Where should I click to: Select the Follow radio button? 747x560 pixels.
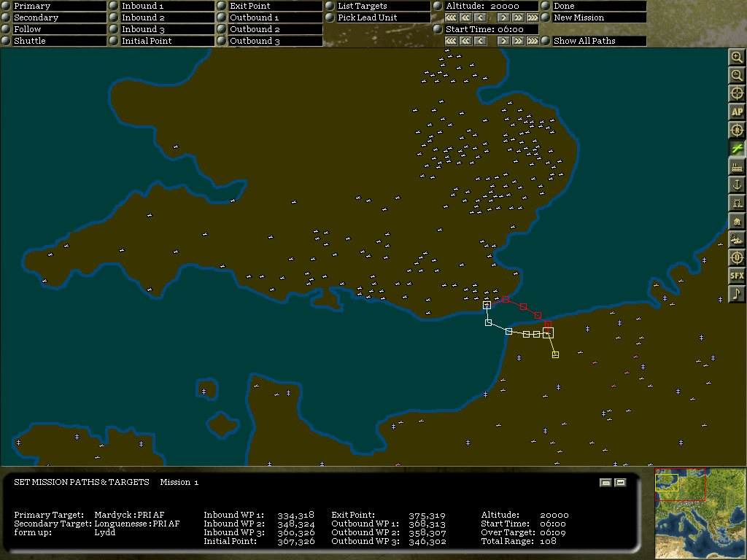[6, 29]
